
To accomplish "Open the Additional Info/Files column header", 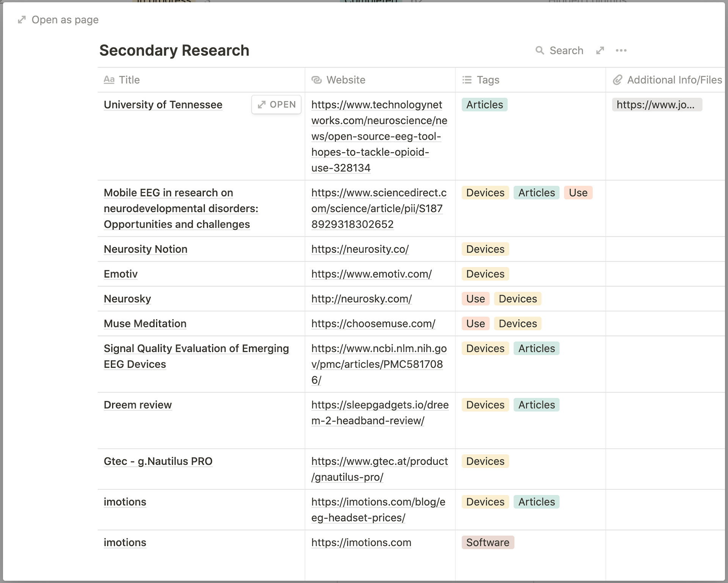I will pyautogui.click(x=674, y=80).
